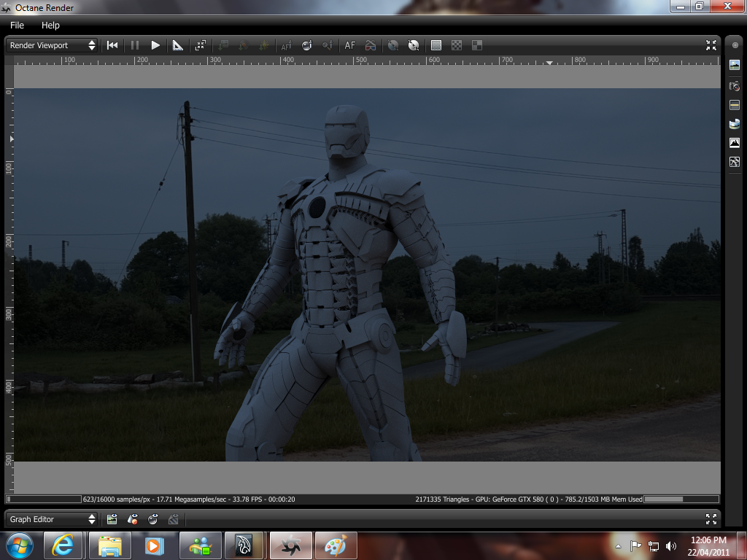Click the Render Viewport collapse arrows icon
Screen dimensions: 747x560
pos(711,45)
